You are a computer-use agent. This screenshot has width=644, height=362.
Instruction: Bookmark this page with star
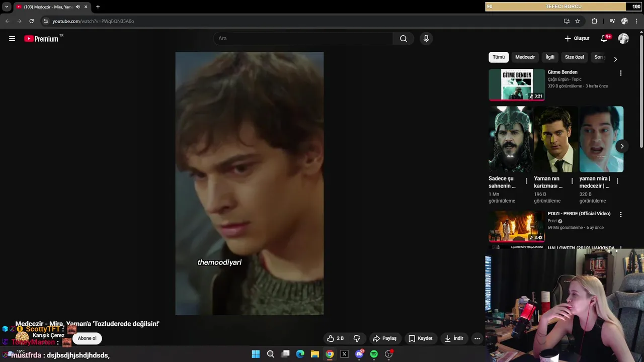[x=578, y=21]
